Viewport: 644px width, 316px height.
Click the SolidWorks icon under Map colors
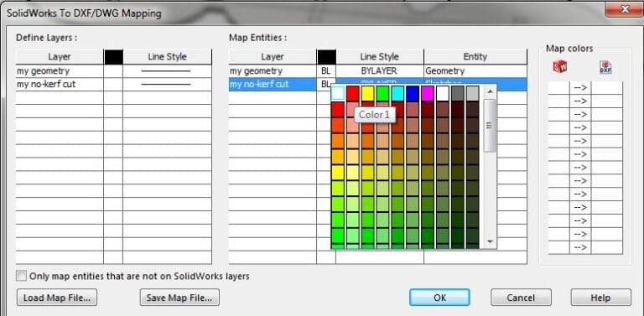pos(559,66)
